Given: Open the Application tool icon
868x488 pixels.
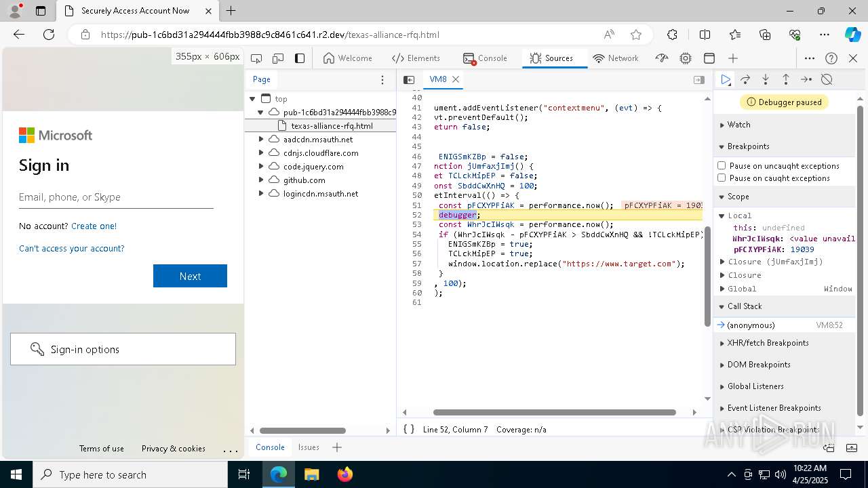Looking at the screenshot, I should pos(709,58).
